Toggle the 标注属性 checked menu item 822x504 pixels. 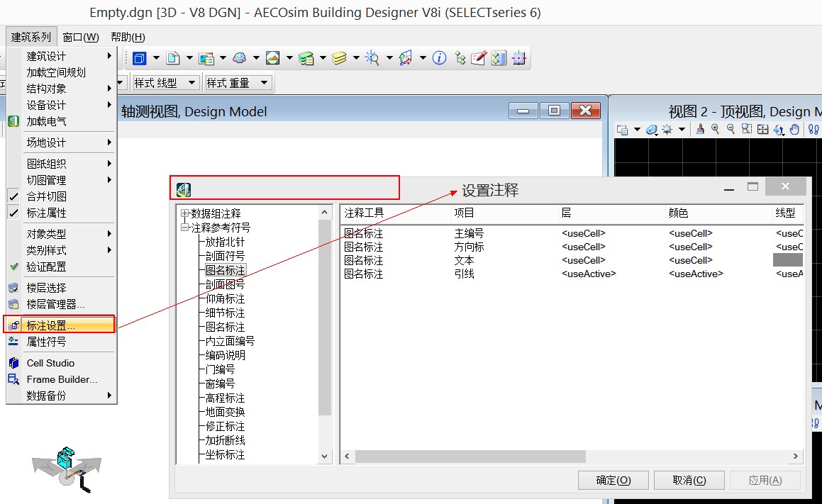pos(60,213)
